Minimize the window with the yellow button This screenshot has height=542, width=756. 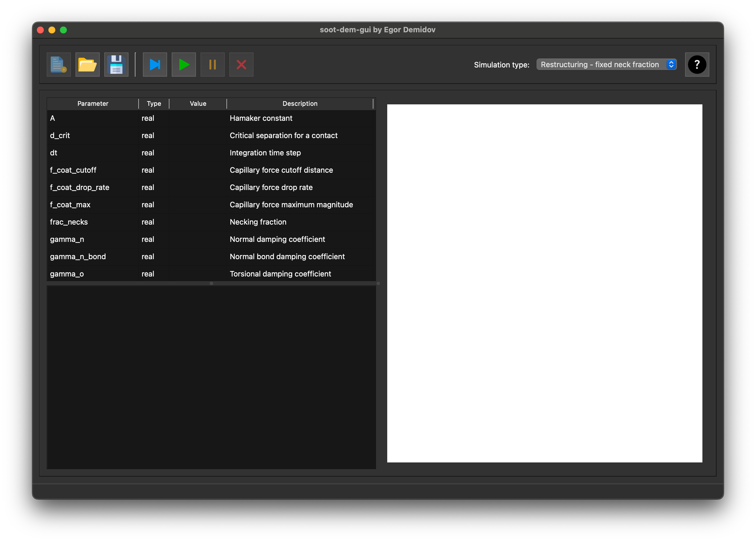point(52,30)
